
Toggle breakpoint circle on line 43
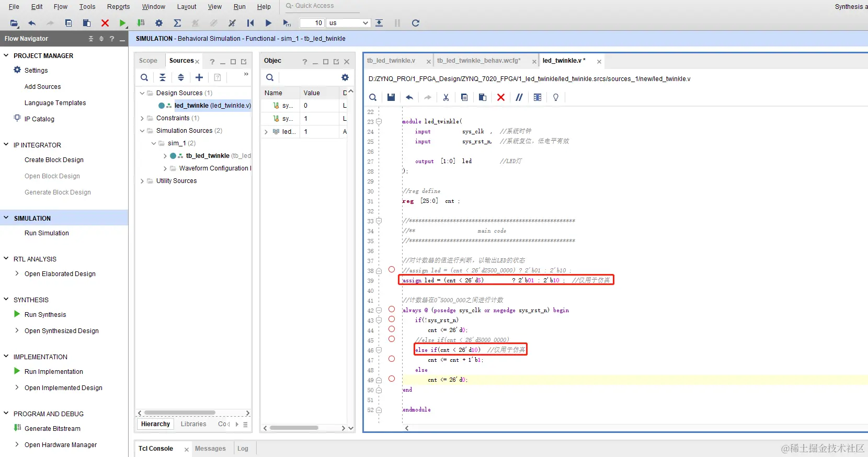(x=392, y=319)
